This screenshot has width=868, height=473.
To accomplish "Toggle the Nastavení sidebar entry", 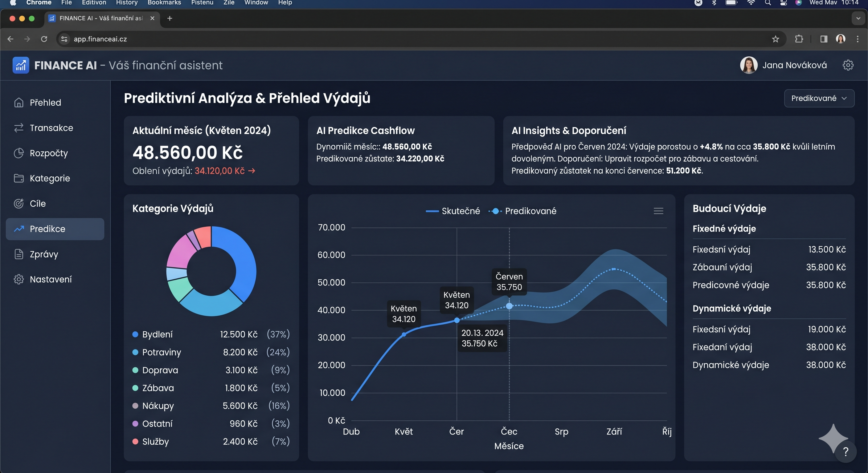I will click(x=51, y=279).
